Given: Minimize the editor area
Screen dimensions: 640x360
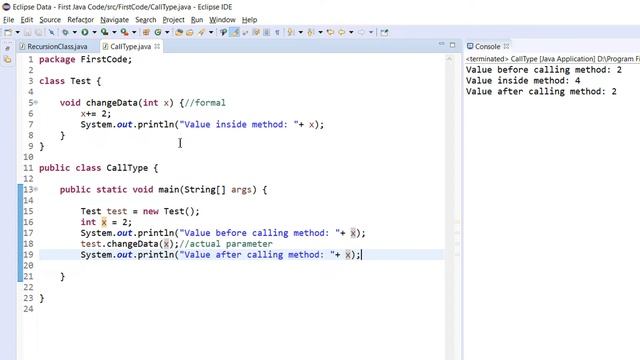Looking at the screenshot, I should click(441, 44).
